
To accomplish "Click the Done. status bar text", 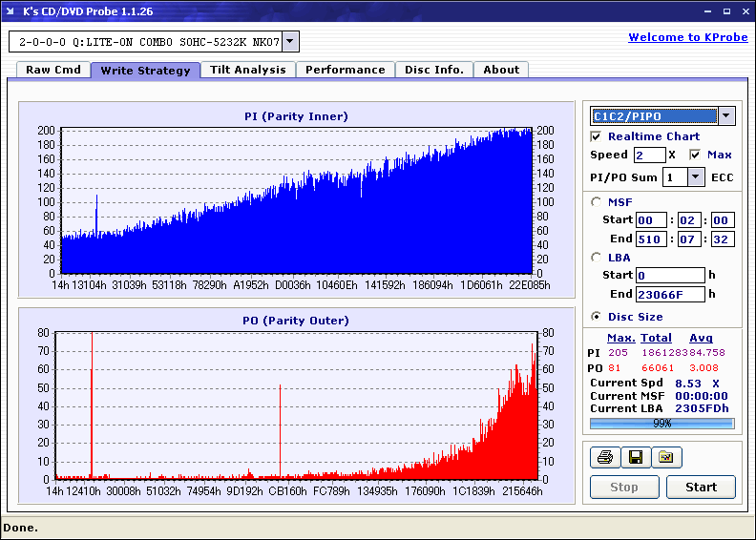I will click(x=20, y=528).
